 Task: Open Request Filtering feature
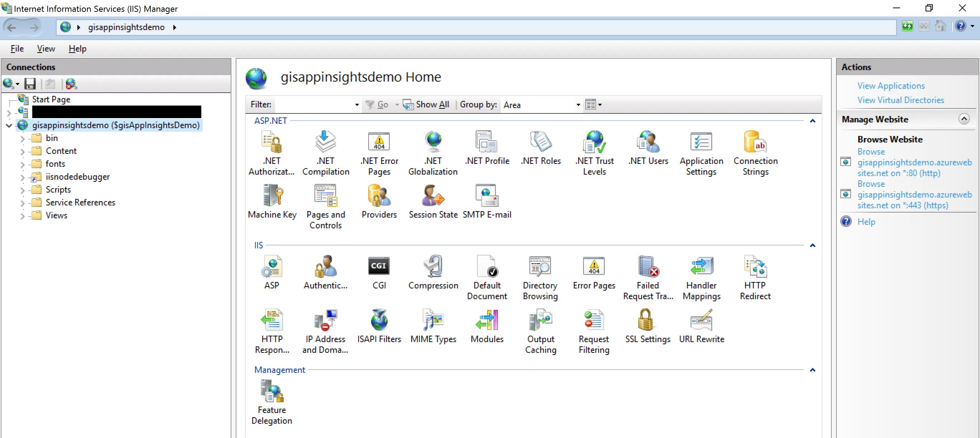coord(594,331)
